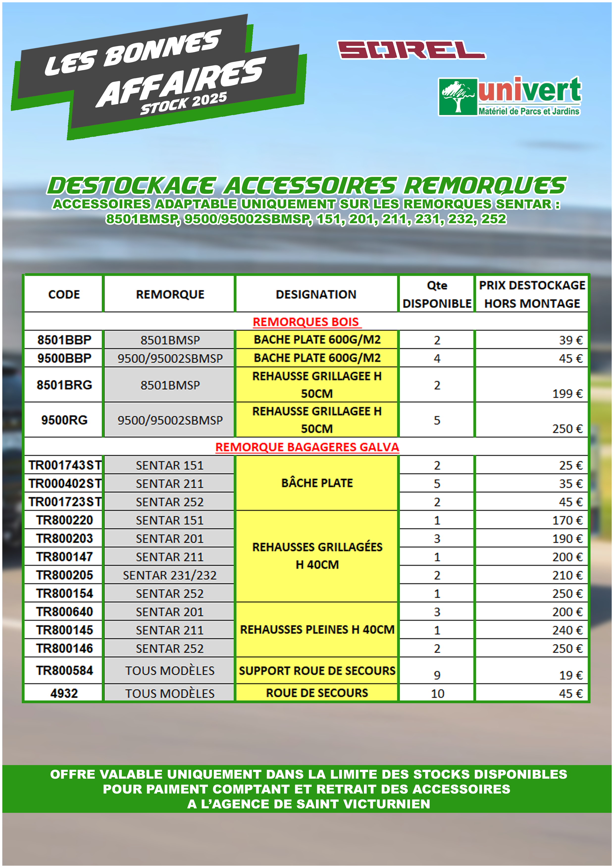
Task: Click the 240 € price
Action: tap(567, 630)
